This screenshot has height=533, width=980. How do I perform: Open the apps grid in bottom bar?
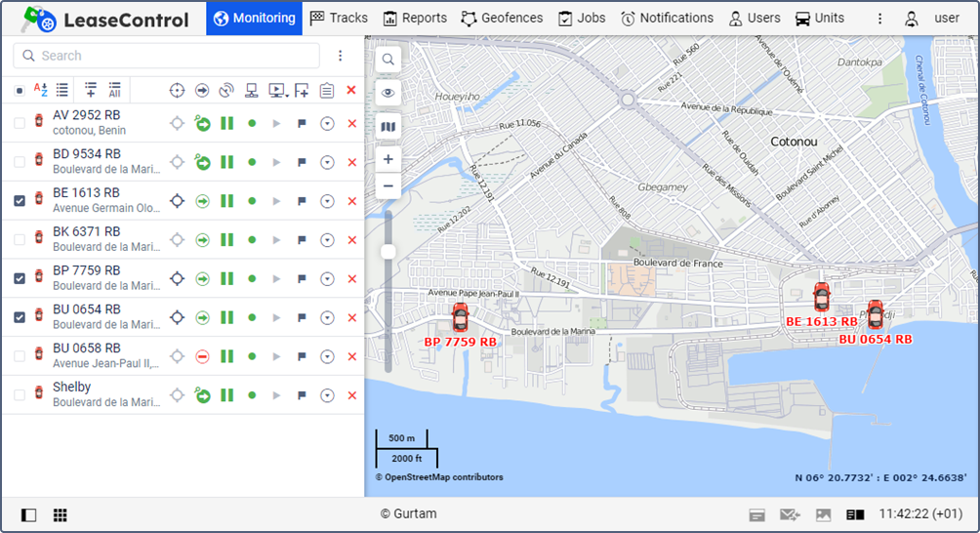coord(60,514)
